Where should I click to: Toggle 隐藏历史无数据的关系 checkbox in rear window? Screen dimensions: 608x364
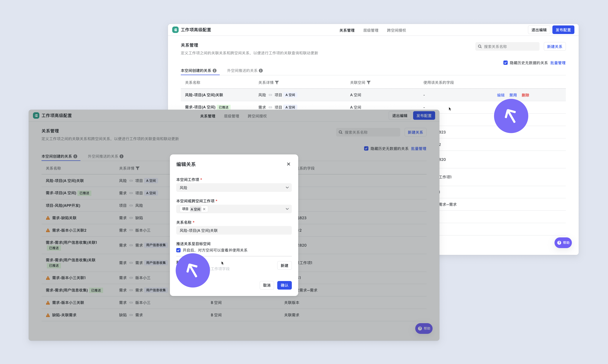click(505, 63)
